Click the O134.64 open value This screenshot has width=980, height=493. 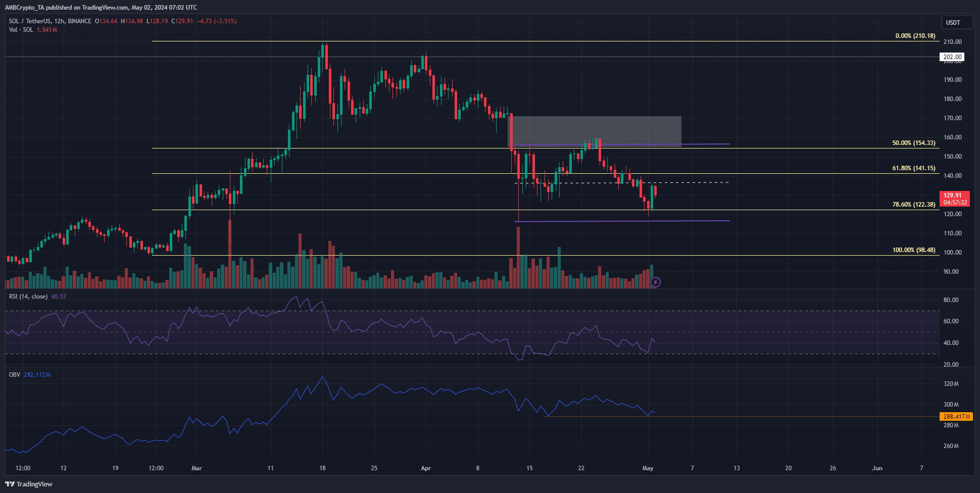106,21
